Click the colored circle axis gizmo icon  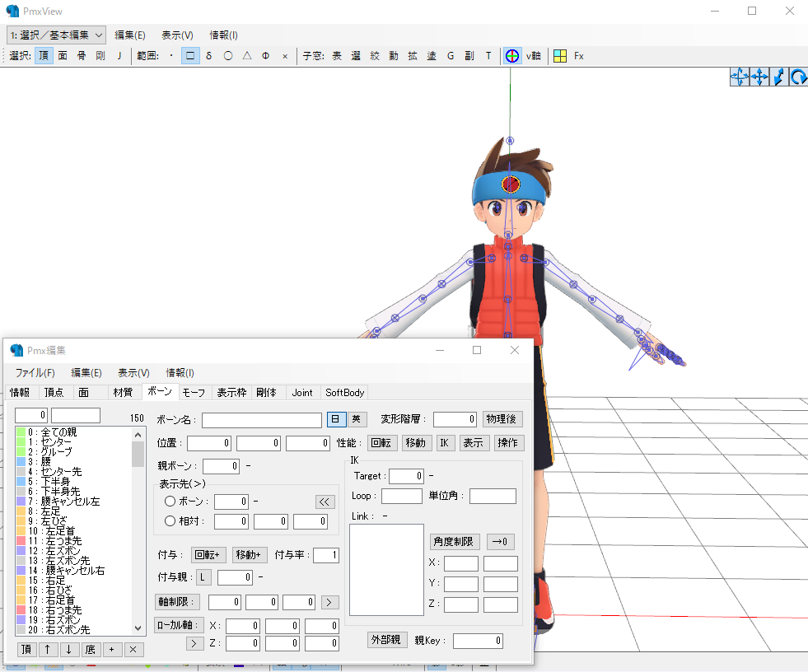coord(511,56)
